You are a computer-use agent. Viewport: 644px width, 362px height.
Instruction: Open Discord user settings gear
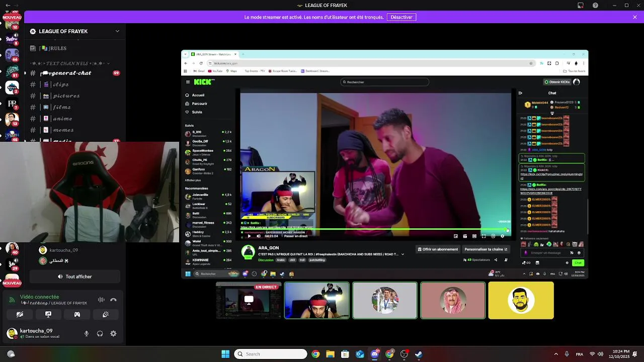coord(113,333)
